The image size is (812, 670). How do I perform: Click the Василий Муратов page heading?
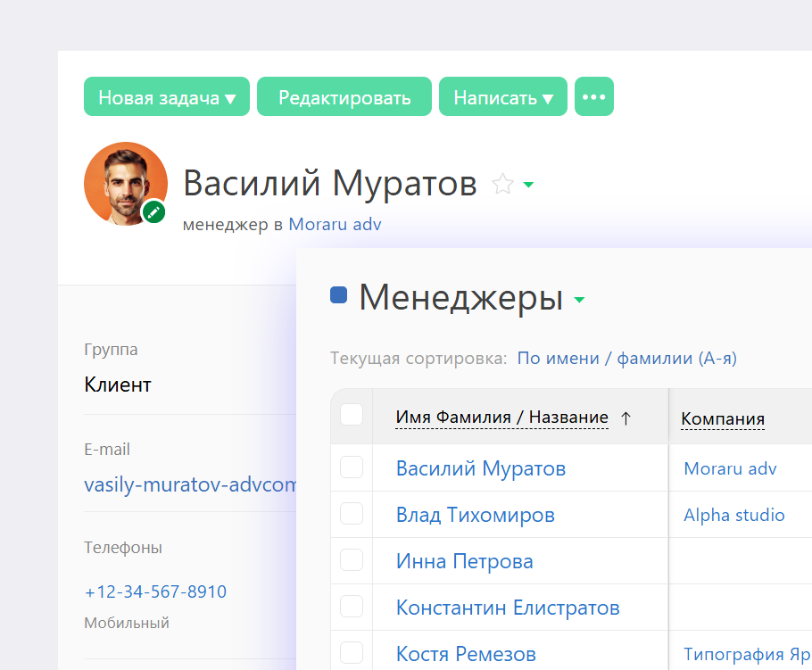coord(330,183)
